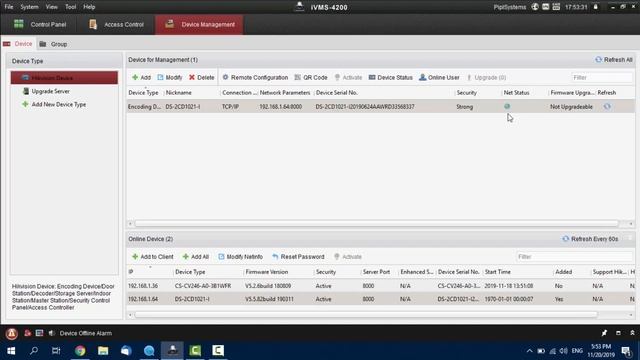Viewport: 640px width, 360px height.
Task: Open the Windows notification center icon
Action: pos(626,351)
